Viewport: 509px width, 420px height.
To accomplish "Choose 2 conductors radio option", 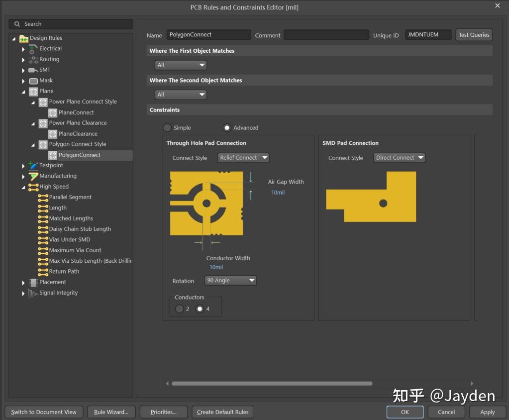I will tap(179, 309).
